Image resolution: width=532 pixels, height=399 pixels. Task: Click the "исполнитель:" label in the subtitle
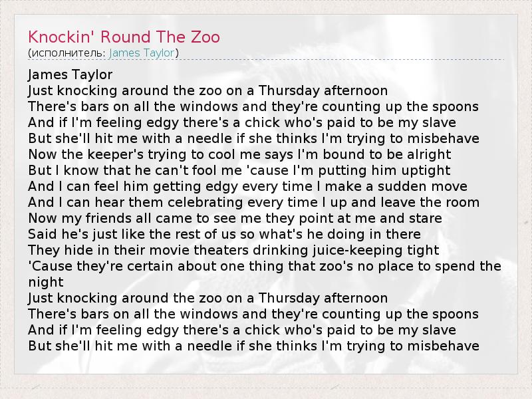(68, 53)
